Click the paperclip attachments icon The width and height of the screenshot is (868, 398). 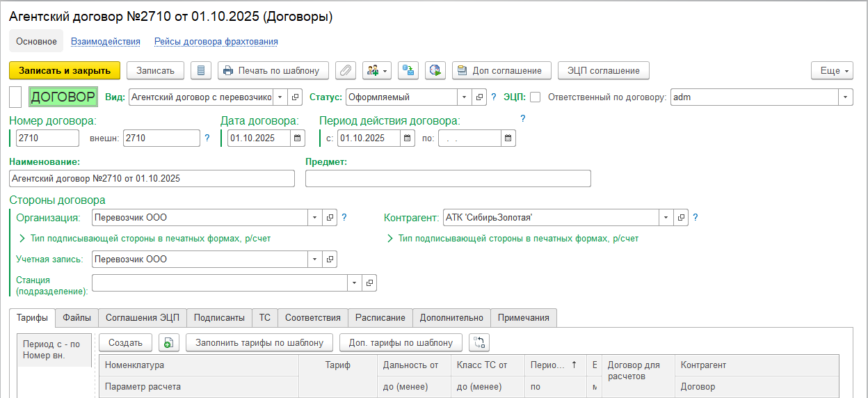click(x=345, y=70)
